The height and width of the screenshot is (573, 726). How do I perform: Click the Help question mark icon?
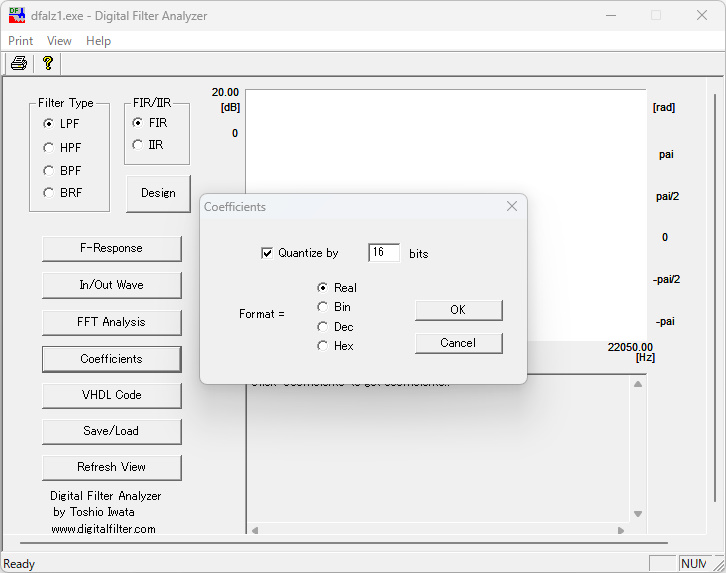(x=47, y=64)
